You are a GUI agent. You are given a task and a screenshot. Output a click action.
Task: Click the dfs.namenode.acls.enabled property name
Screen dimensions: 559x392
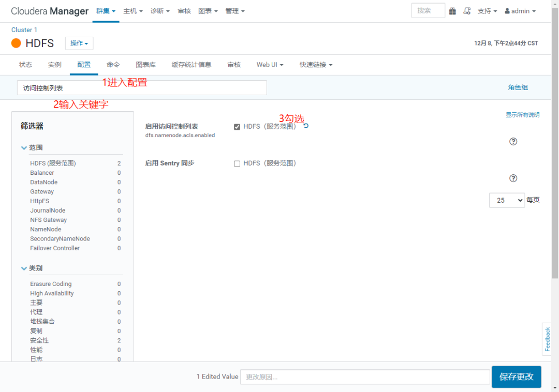click(180, 135)
